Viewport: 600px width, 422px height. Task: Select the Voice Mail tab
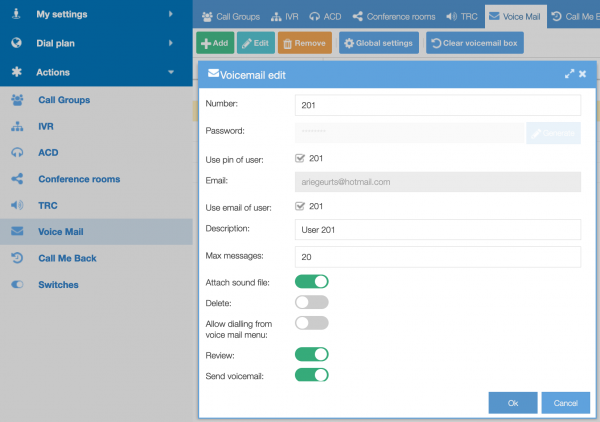click(515, 16)
